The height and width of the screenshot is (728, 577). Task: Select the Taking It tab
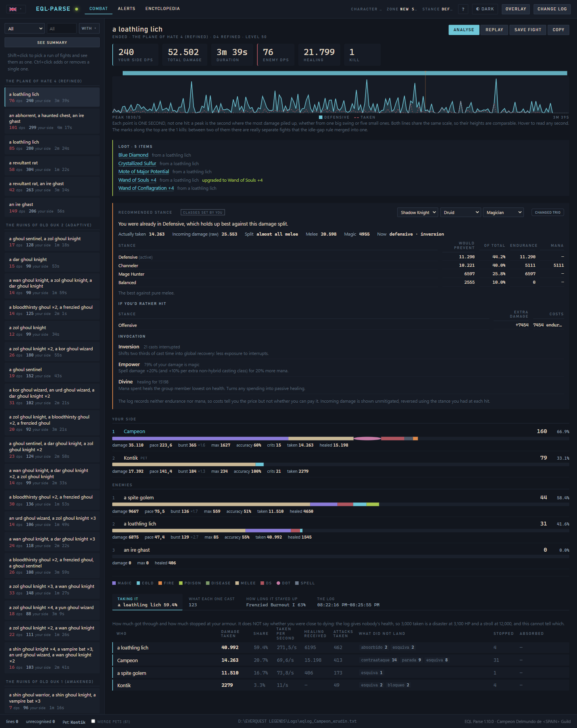147,602
